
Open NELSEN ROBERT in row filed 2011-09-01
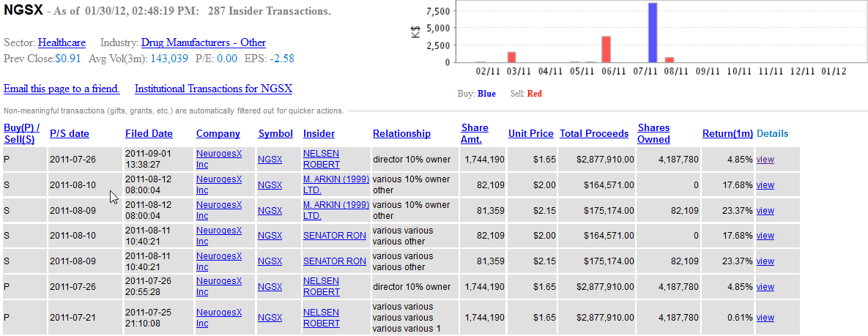point(322,159)
